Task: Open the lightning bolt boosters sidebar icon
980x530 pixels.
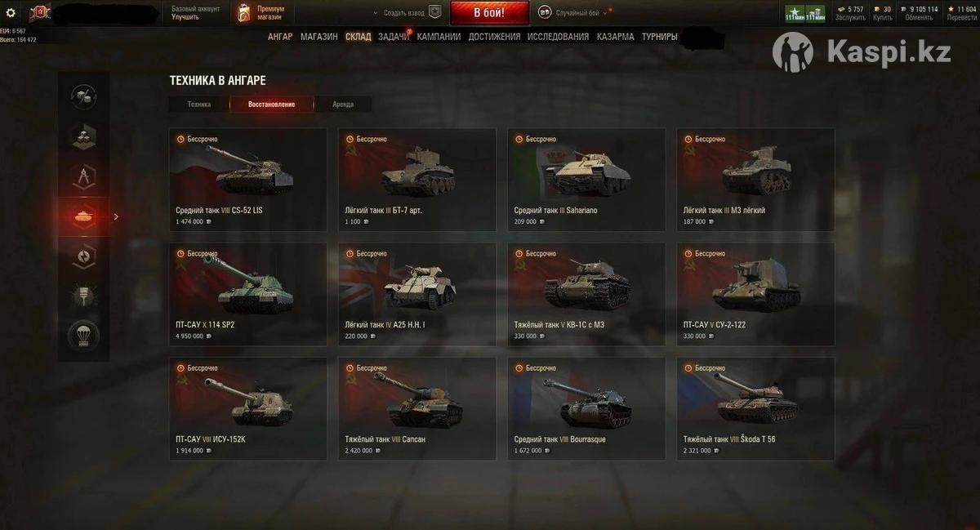Action: [x=84, y=256]
